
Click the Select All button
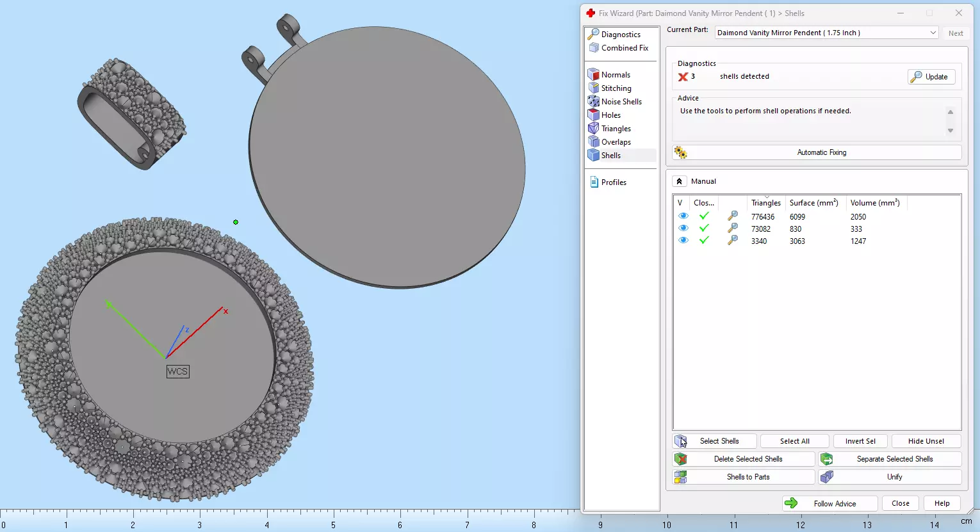click(794, 441)
